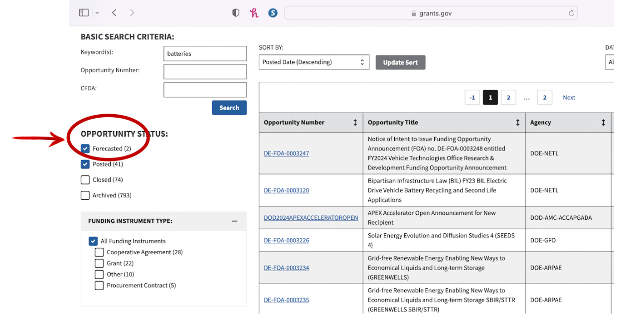
Task: Sort by Opportunity Number column arrows
Action: point(355,123)
